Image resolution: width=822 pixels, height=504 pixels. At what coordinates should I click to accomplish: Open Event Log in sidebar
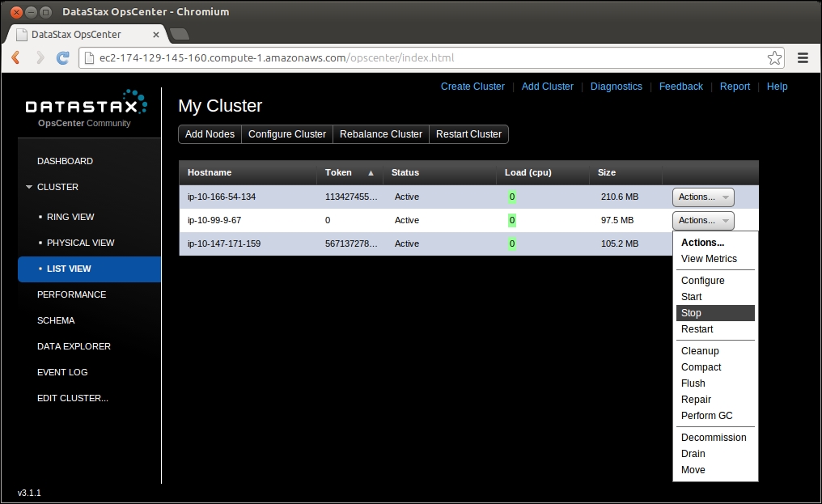pyautogui.click(x=61, y=372)
